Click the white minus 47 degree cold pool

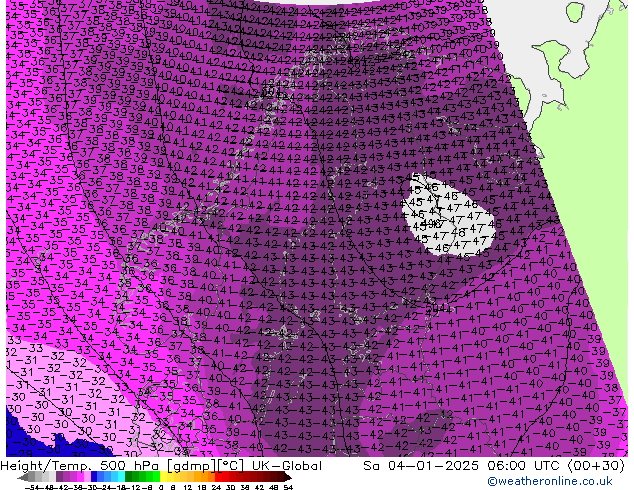[x=451, y=217]
